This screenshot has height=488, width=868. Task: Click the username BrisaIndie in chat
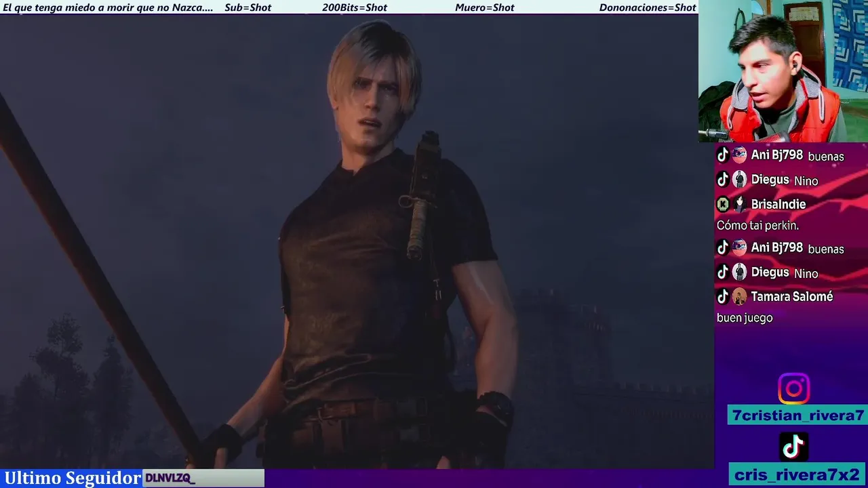(778, 204)
